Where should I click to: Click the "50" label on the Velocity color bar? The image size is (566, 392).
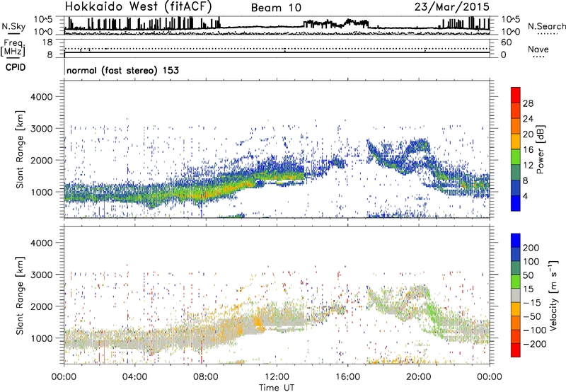528,275
